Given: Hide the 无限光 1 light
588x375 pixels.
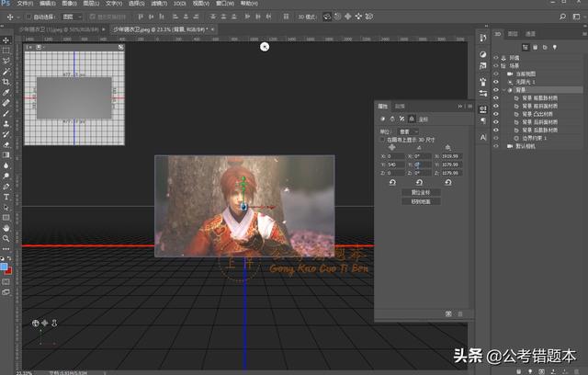Looking at the screenshot, I should click(496, 82).
